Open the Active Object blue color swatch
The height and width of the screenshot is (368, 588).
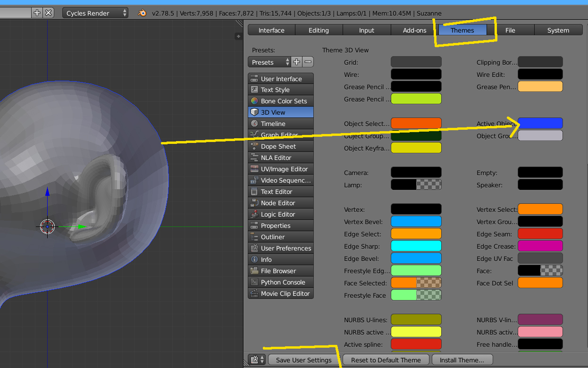coord(540,123)
